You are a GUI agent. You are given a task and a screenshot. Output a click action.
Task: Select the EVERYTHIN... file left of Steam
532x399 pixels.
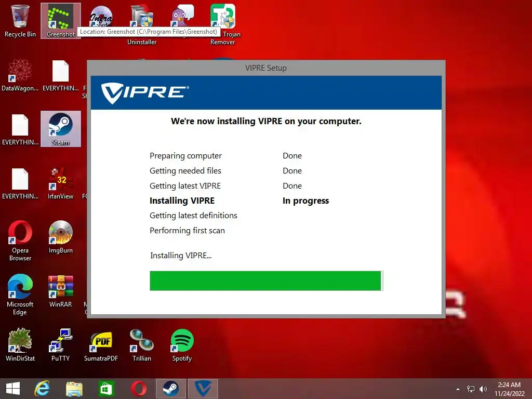[x=20, y=129]
